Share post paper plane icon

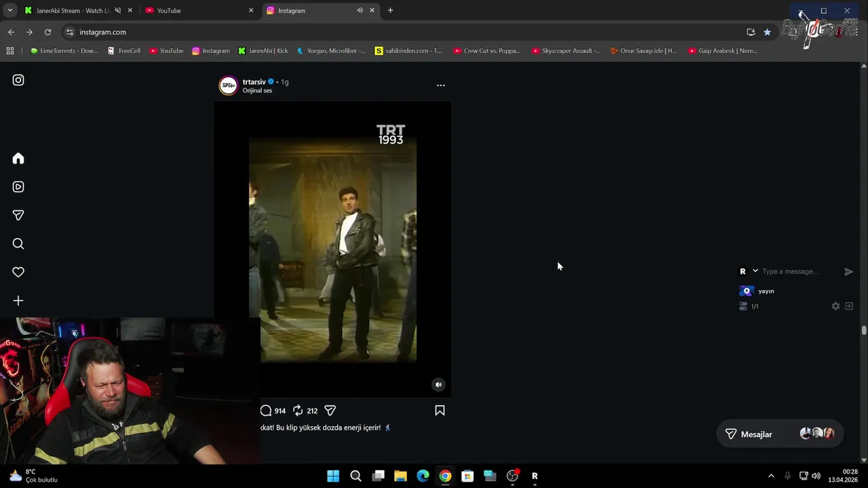[x=330, y=411]
